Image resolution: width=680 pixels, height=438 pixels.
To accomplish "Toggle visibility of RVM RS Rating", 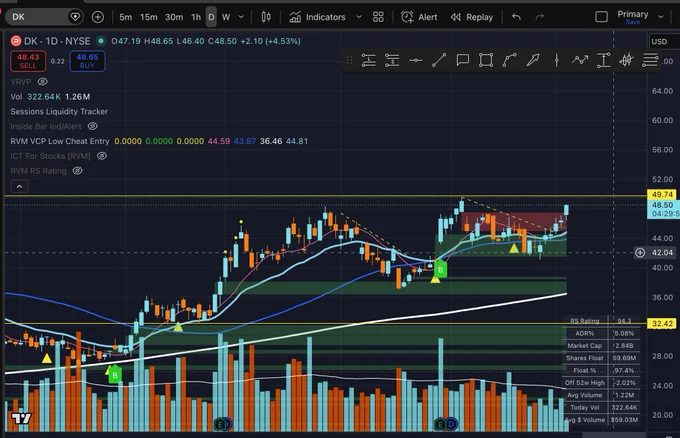I will [x=78, y=170].
